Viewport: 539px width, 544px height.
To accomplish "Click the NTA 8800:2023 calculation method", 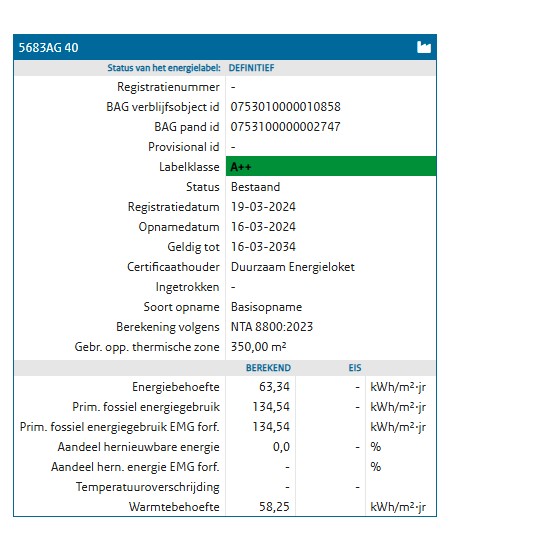I will [x=272, y=327].
